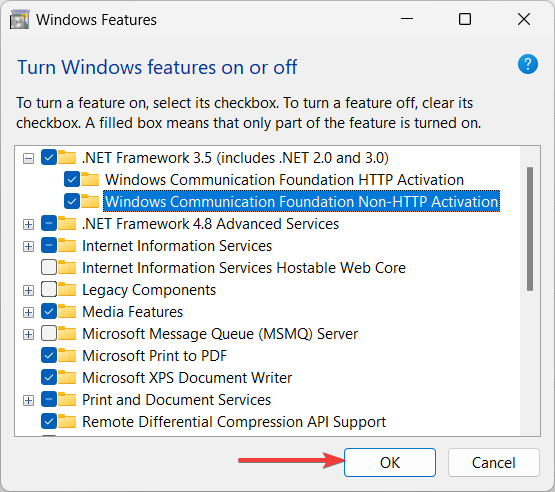
Task: Click the Microsoft Print to PDF folder icon
Action: click(x=67, y=356)
